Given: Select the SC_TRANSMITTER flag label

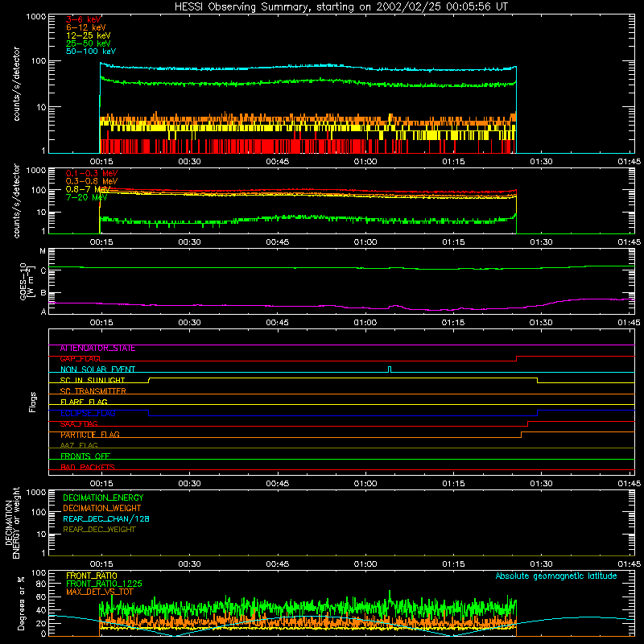Looking at the screenshot, I should [93, 391].
